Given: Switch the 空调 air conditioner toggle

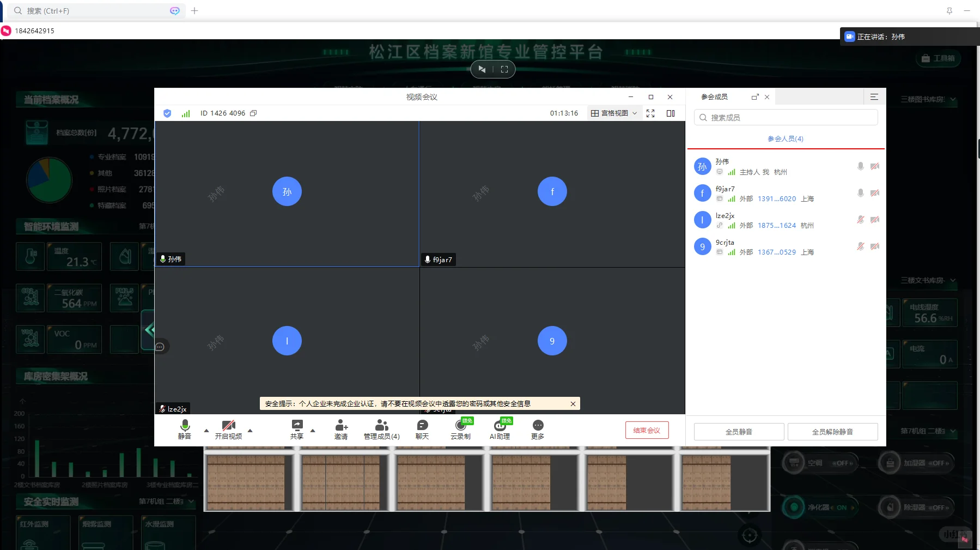Looking at the screenshot, I should [x=820, y=463].
